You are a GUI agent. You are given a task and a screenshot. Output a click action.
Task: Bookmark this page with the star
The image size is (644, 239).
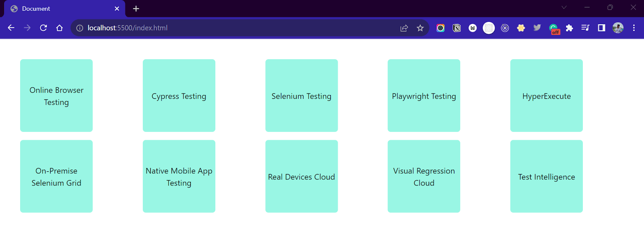point(420,28)
